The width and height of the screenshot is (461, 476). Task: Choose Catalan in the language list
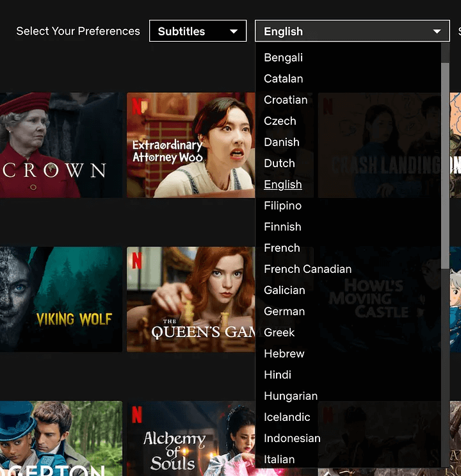pos(283,79)
